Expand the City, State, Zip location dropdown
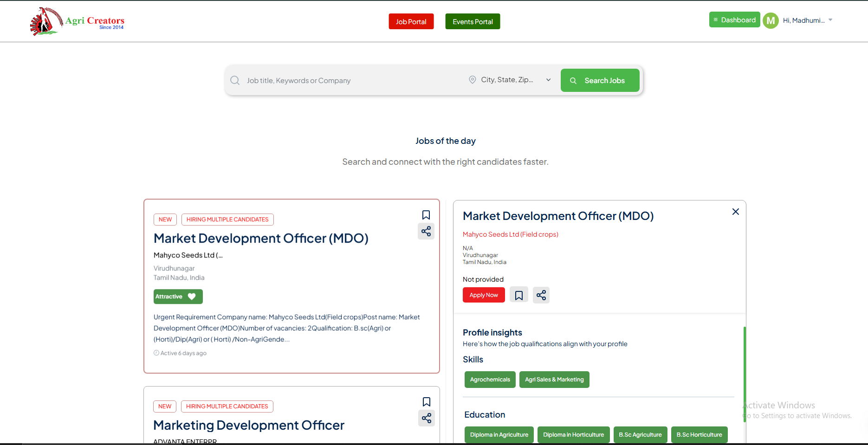This screenshot has height=445, width=868. coord(548,80)
